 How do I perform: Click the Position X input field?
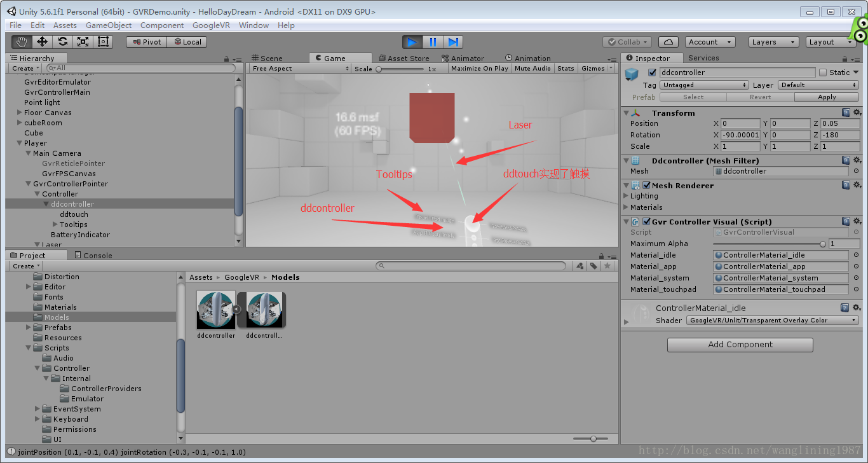pyautogui.click(x=740, y=123)
